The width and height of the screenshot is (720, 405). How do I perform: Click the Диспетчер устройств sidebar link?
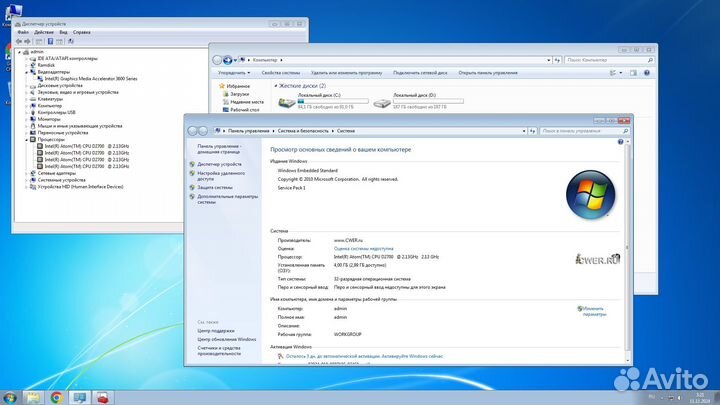coord(219,163)
